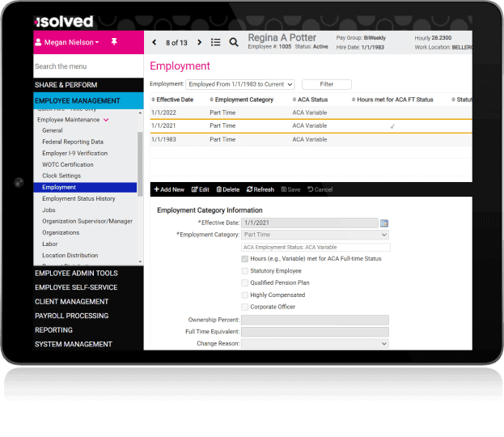This screenshot has height=437, width=504.
Task: Click the employee search magnifier icon
Action: point(234,42)
